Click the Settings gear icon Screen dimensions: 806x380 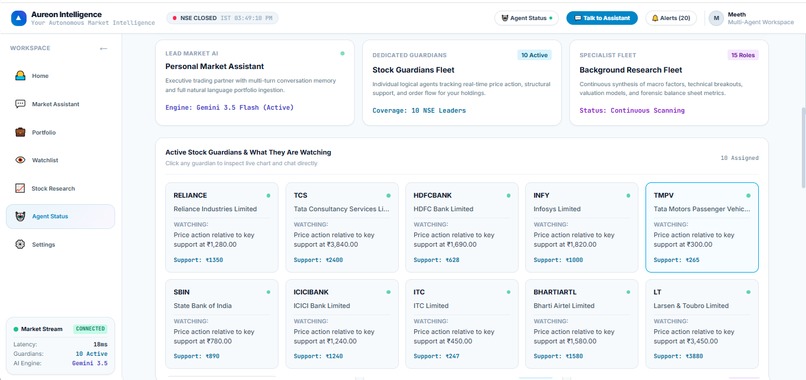20,244
